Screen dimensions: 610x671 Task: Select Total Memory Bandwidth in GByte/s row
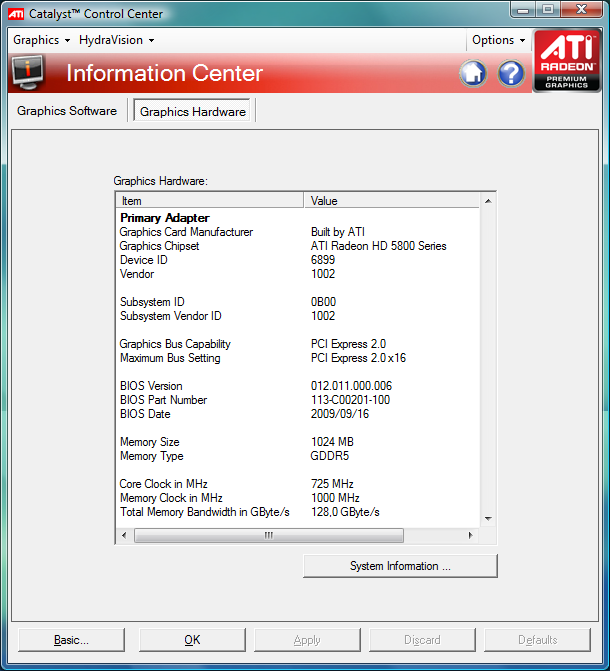[298, 512]
